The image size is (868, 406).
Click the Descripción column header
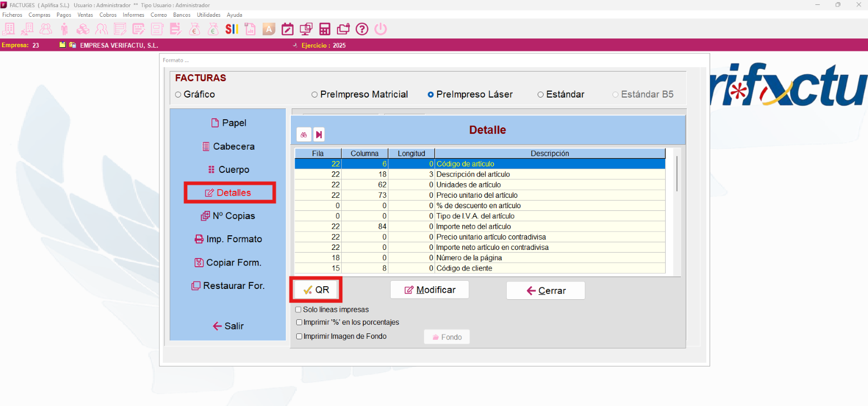click(550, 153)
